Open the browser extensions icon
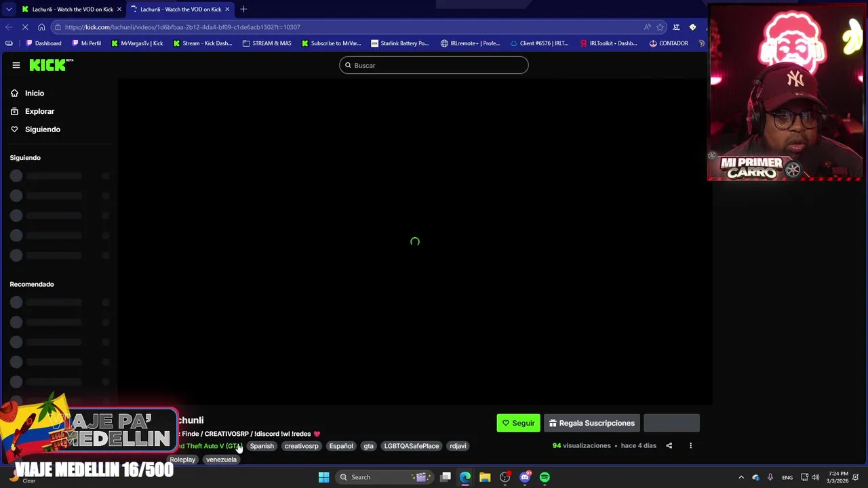 coord(692,27)
